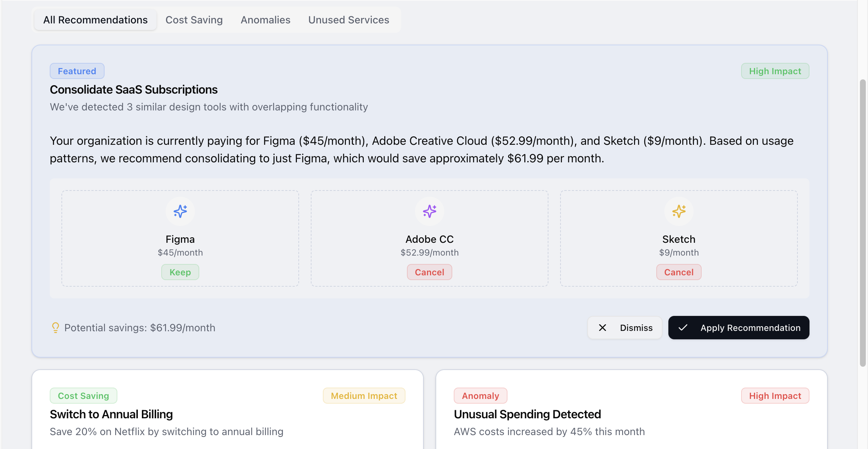Click the Switch to Annual Billing title
This screenshot has height=449, width=868.
[x=112, y=414]
